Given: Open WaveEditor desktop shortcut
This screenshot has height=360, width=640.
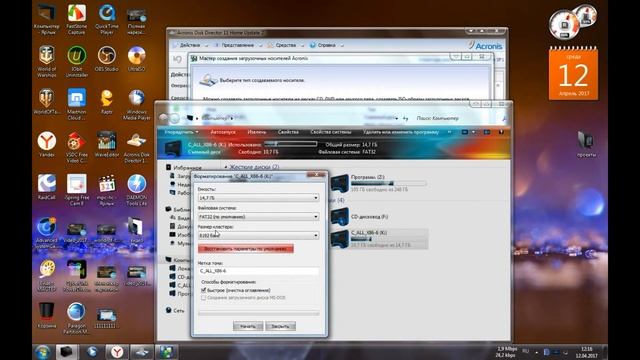Looking at the screenshot, I should pyautogui.click(x=107, y=144).
